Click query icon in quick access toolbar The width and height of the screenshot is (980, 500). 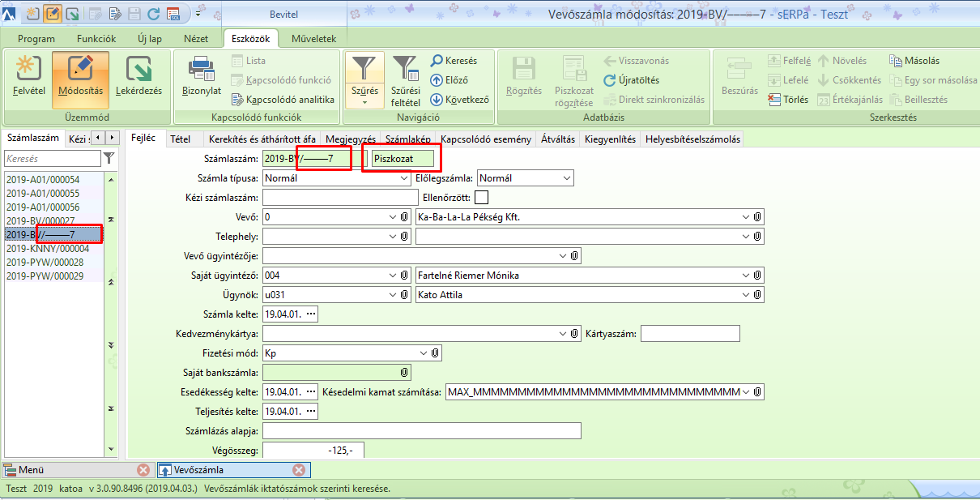click(72, 14)
